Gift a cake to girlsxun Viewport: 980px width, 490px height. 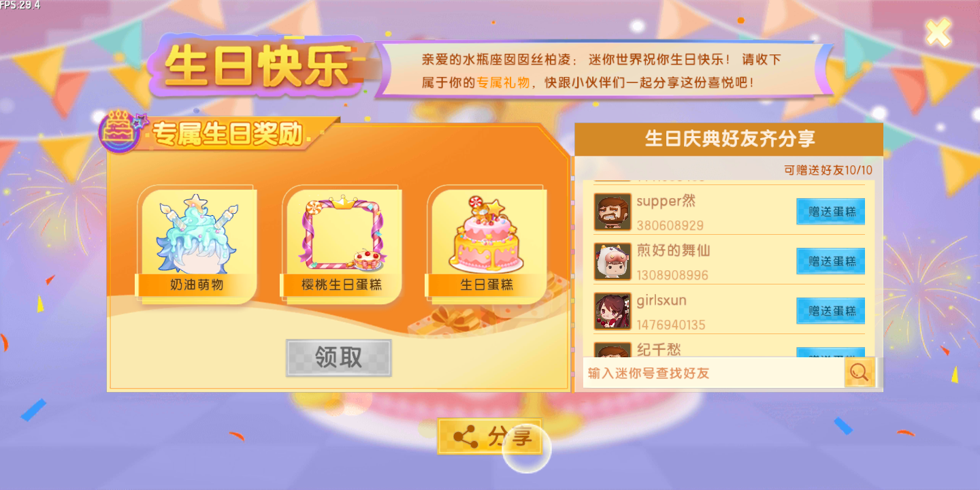(830, 311)
